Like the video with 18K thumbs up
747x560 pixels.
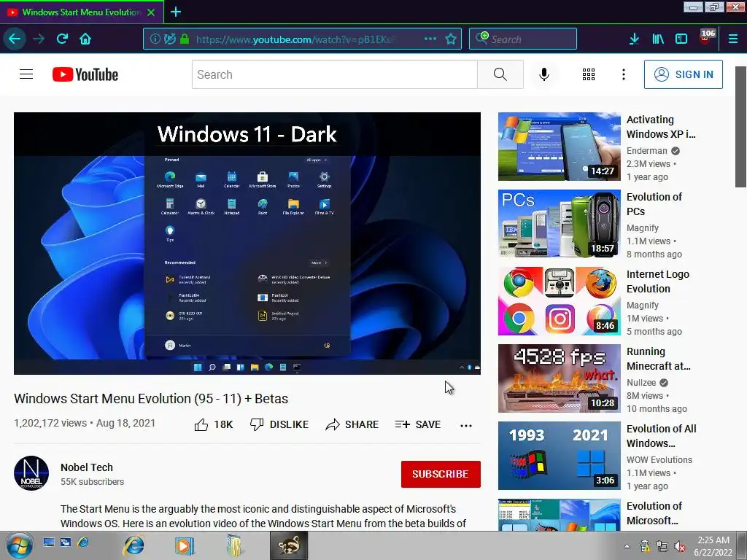click(214, 424)
